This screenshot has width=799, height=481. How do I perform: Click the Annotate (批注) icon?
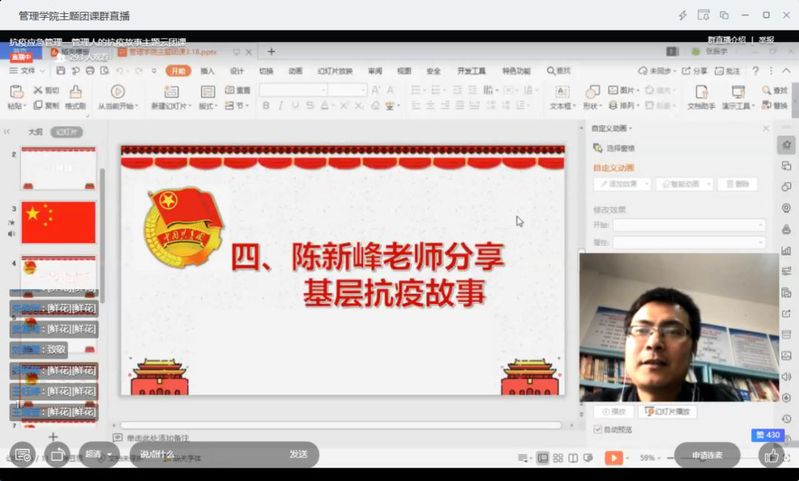[719, 70]
